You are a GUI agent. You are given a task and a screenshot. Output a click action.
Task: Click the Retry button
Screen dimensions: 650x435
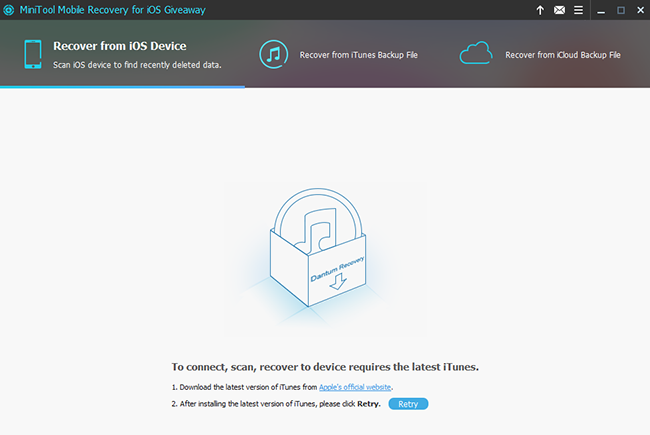(408, 404)
